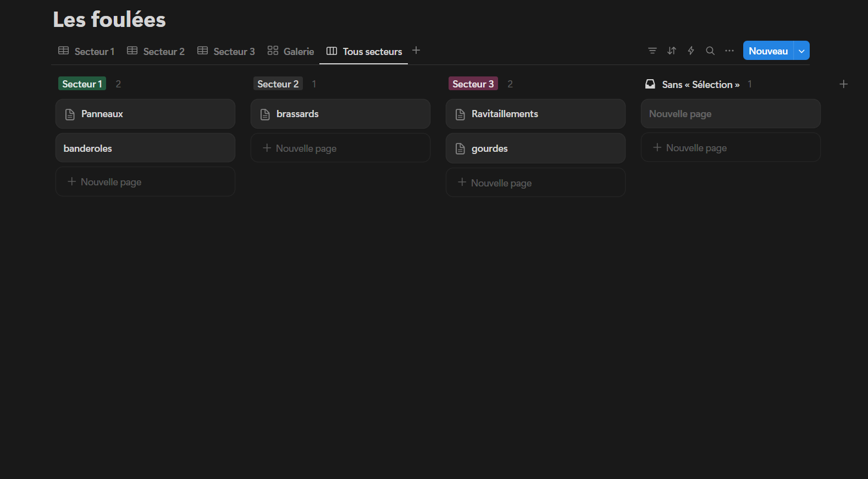Add Nouvelle page under Secteur 2 column
Viewport: 868px width, 479px height.
[x=340, y=148]
